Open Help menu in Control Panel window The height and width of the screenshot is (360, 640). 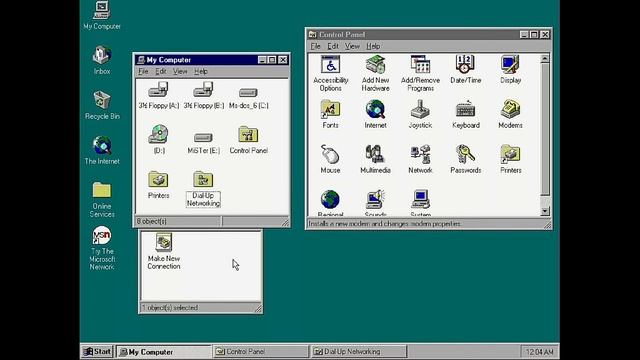[373, 46]
